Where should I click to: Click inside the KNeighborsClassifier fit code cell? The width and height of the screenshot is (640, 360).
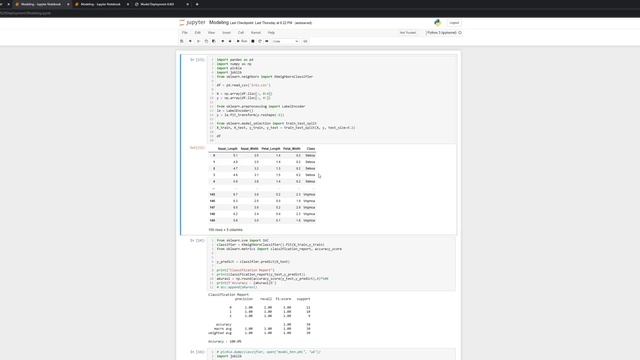tap(332, 264)
